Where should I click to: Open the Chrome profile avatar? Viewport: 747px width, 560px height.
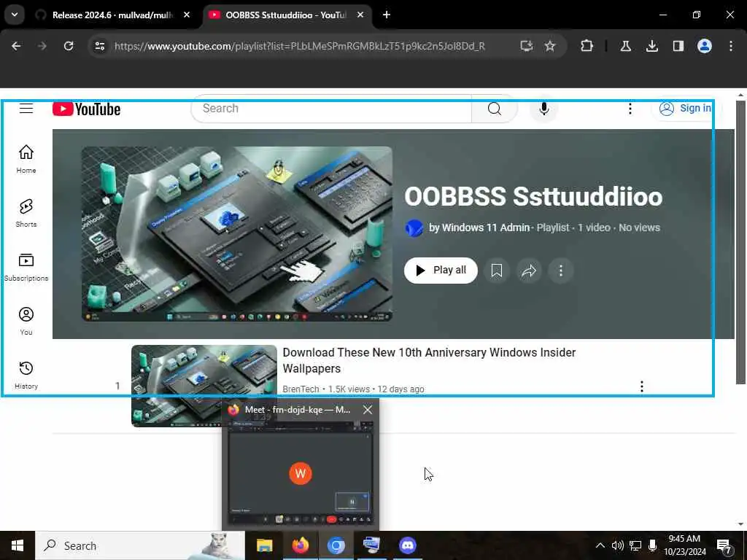(x=704, y=46)
